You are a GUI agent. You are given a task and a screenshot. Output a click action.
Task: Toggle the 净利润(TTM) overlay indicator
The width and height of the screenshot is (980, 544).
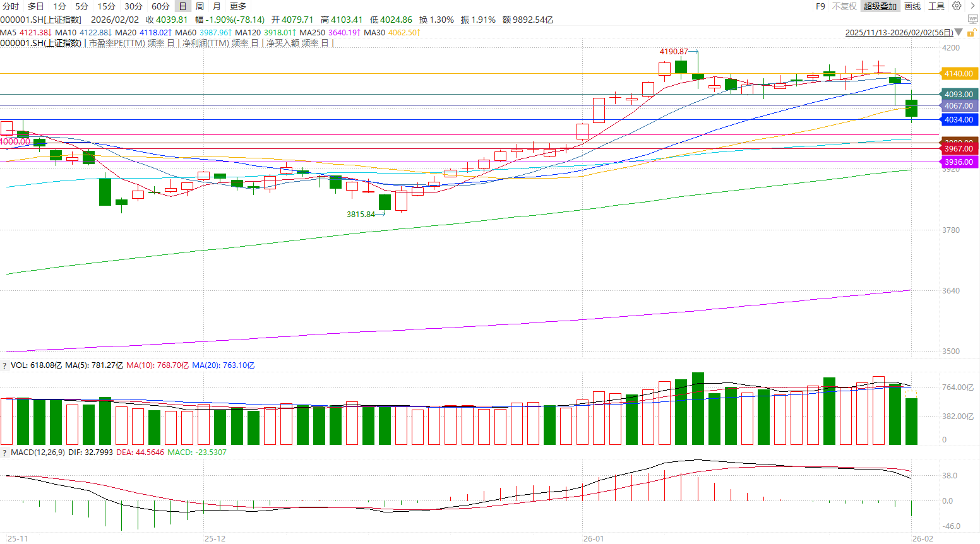[205, 43]
